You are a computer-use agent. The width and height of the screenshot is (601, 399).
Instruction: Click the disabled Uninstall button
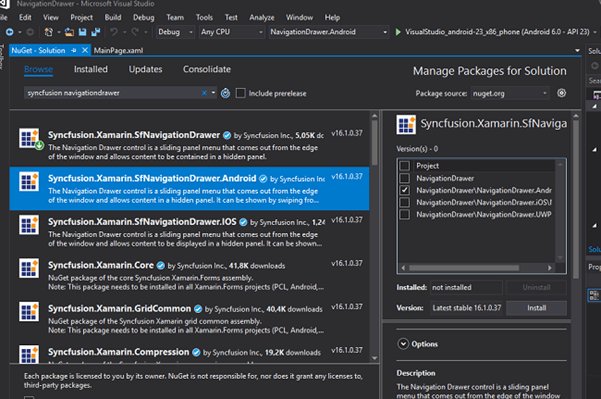(x=536, y=287)
